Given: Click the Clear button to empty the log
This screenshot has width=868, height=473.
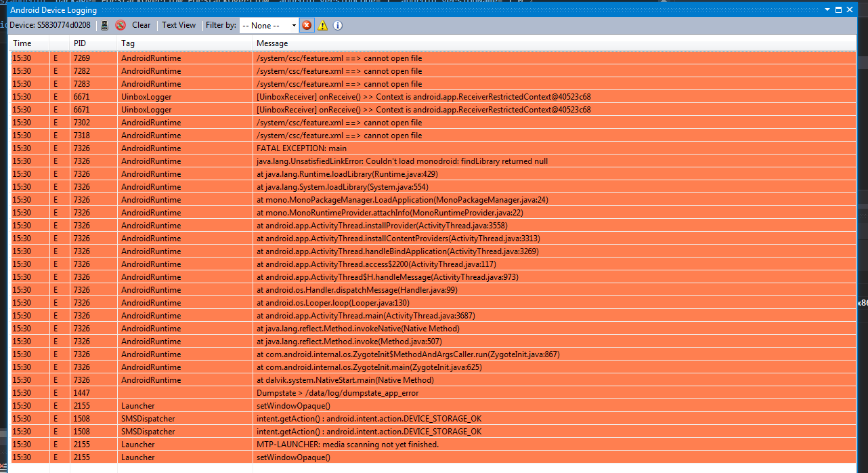Looking at the screenshot, I should (141, 25).
